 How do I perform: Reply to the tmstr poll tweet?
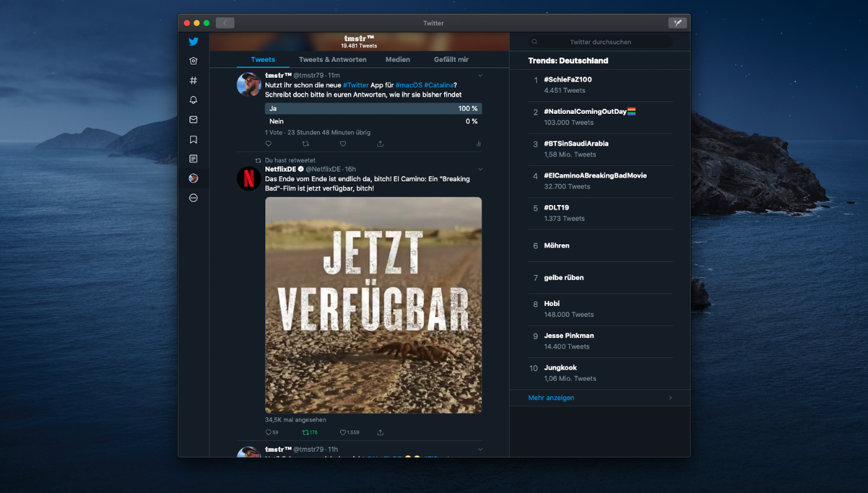point(268,144)
